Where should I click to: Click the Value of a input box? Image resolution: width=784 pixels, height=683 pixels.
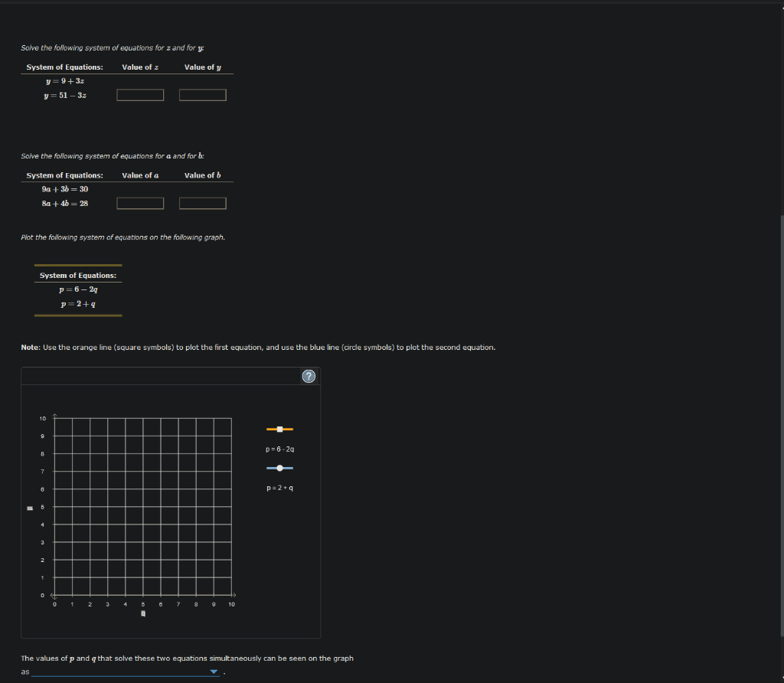(x=140, y=203)
